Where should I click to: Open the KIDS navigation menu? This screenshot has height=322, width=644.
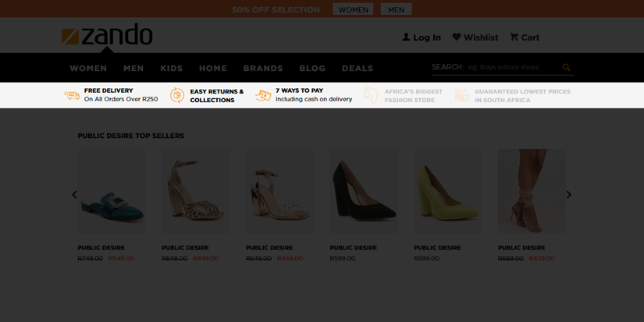coord(171,68)
